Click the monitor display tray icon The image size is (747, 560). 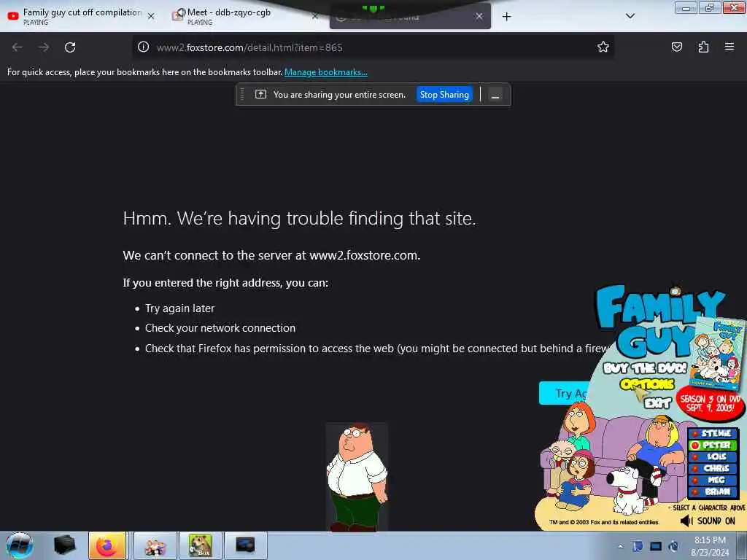(x=656, y=546)
